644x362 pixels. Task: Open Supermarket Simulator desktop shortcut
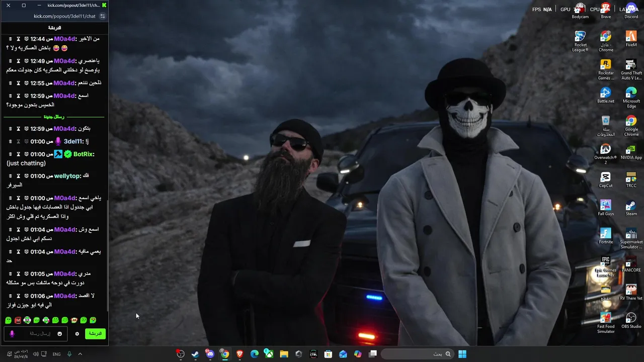pyautogui.click(x=631, y=238)
